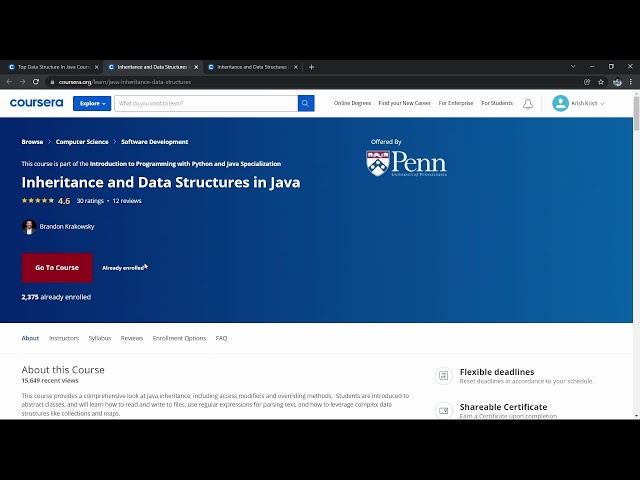The width and height of the screenshot is (640, 480).
Task: Open For Enterprise link
Action: (x=456, y=103)
